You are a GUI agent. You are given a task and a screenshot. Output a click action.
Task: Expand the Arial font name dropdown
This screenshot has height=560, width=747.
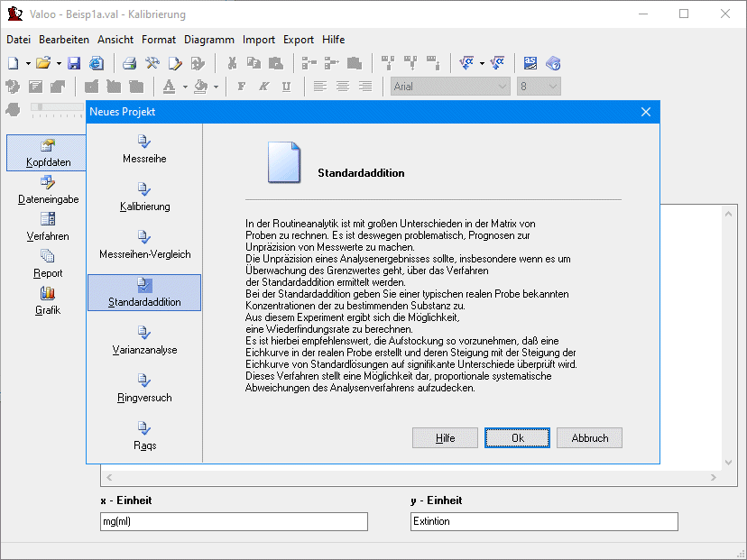503,87
